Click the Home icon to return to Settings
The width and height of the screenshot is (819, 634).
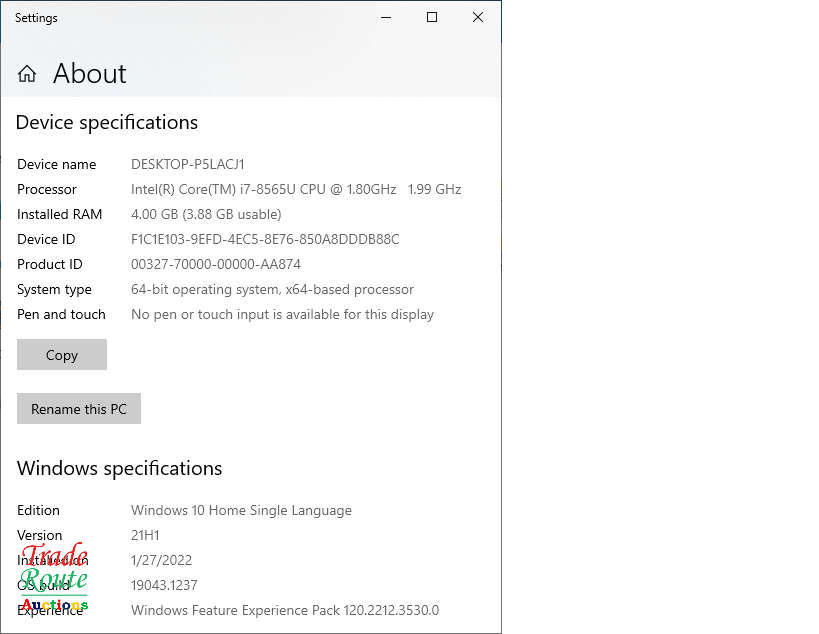click(26, 73)
